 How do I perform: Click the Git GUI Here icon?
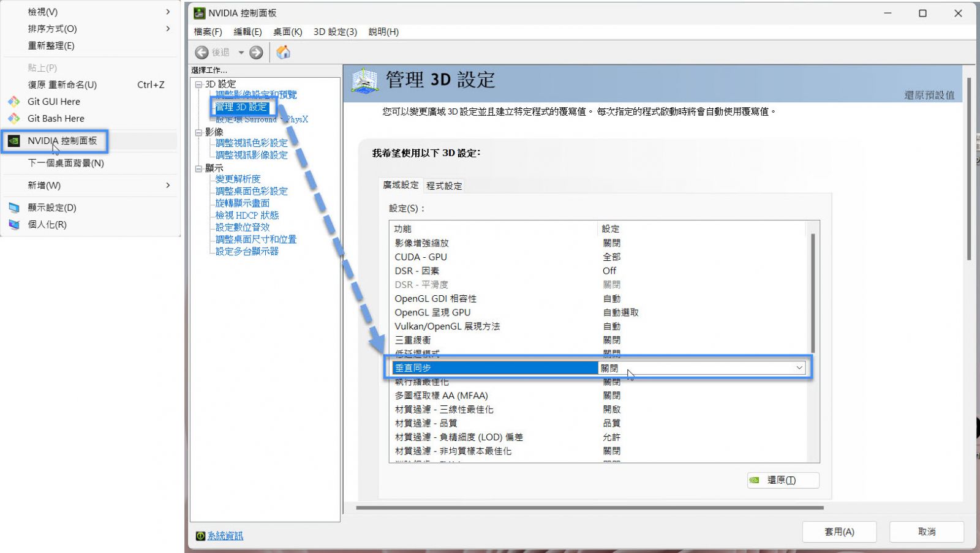[x=14, y=102]
